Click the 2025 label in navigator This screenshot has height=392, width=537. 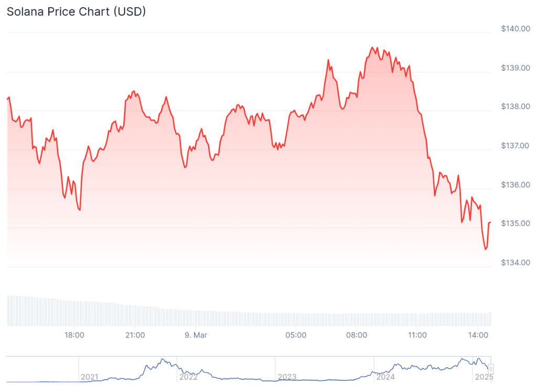click(484, 377)
